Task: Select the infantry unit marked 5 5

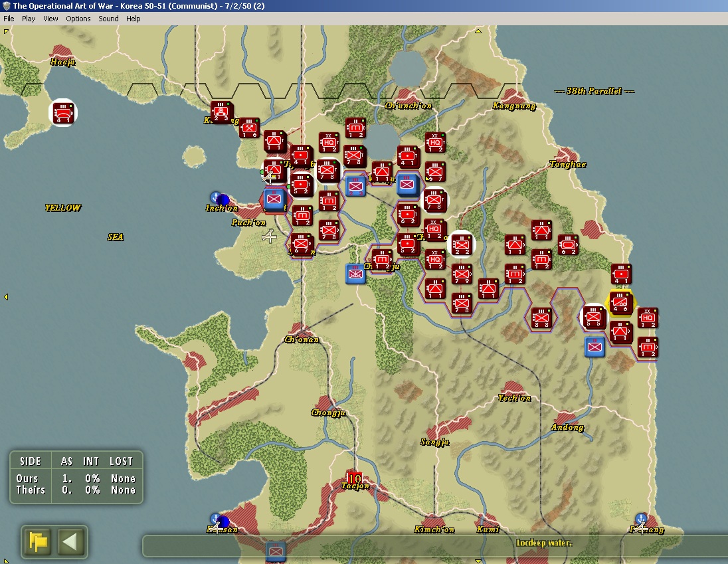Action: (x=593, y=317)
